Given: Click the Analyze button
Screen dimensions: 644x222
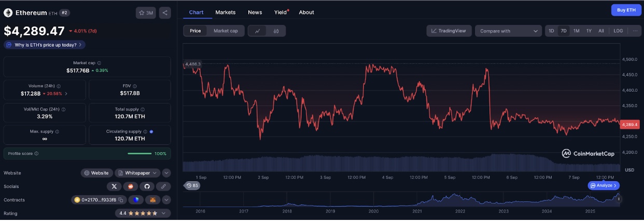Looking at the screenshot, I should coord(604,185).
